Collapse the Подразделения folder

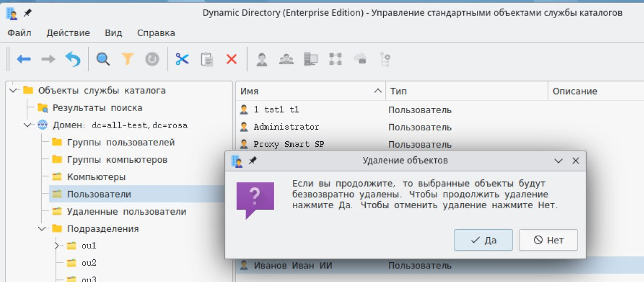[x=42, y=229]
